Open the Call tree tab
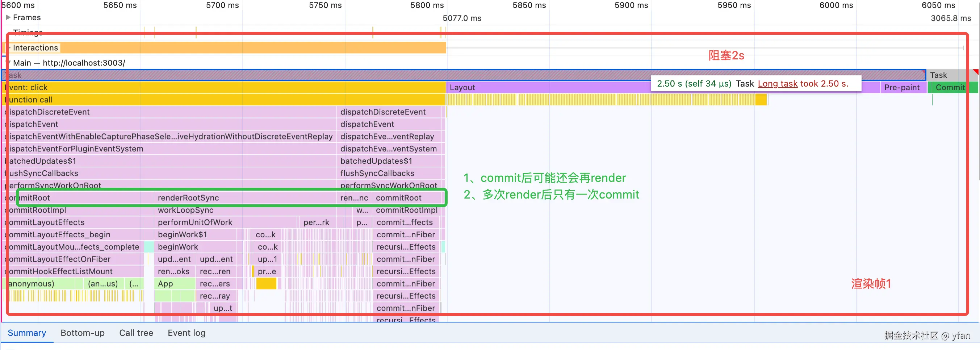This screenshot has width=980, height=350. (x=136, y=333)
